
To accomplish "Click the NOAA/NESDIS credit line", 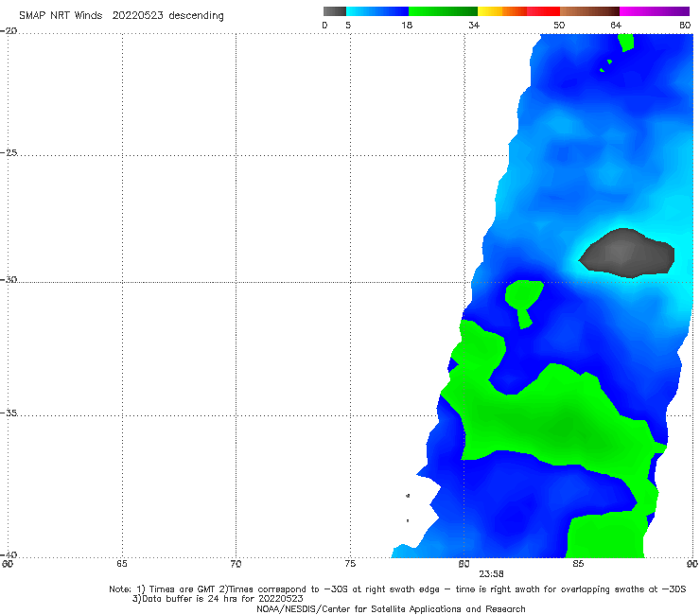I will 391,609.
